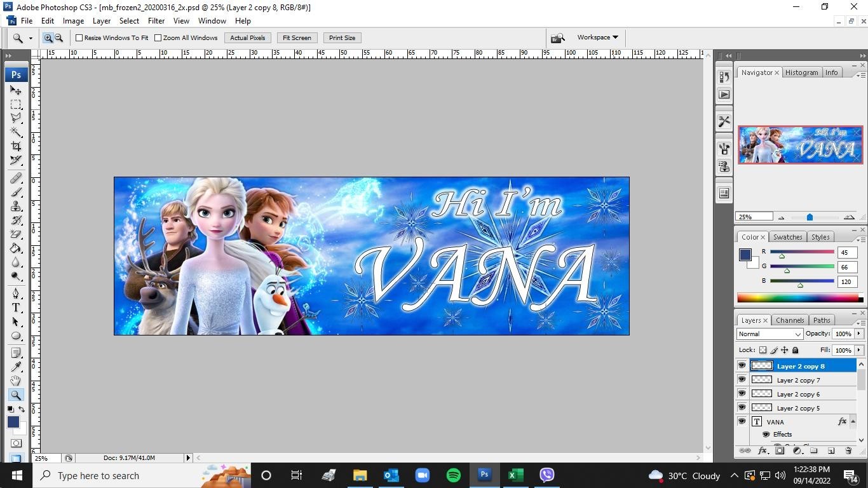The image size is (868, 488).
Task: Create a new layer group
Action: [x=814, y=451]
